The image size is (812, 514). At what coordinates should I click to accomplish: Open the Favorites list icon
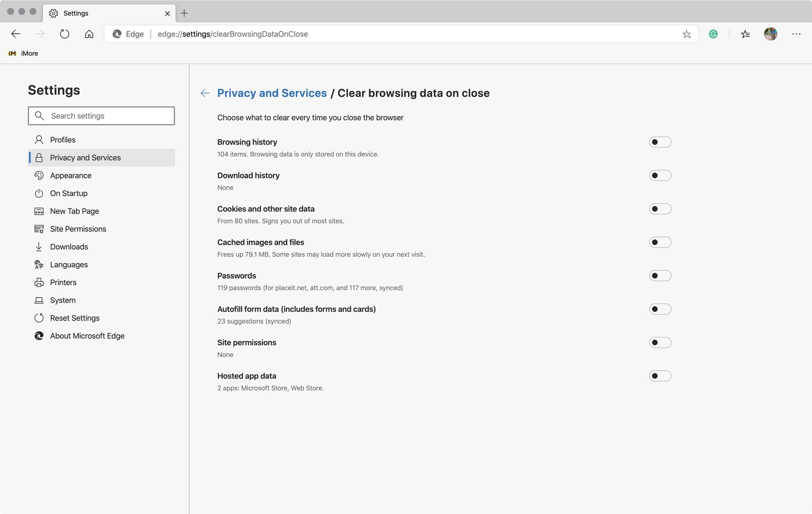[x=745, y=34]
